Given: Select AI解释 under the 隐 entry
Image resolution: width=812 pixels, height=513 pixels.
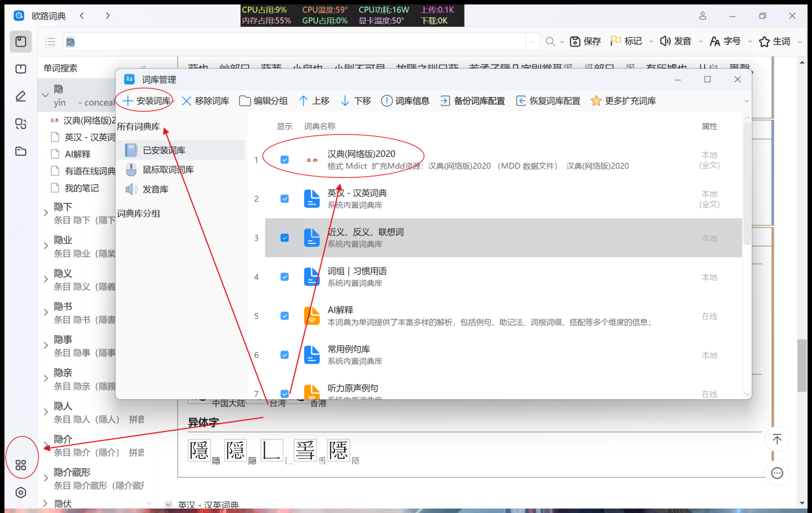Looking at the screenshot, I should click(77, 154).
